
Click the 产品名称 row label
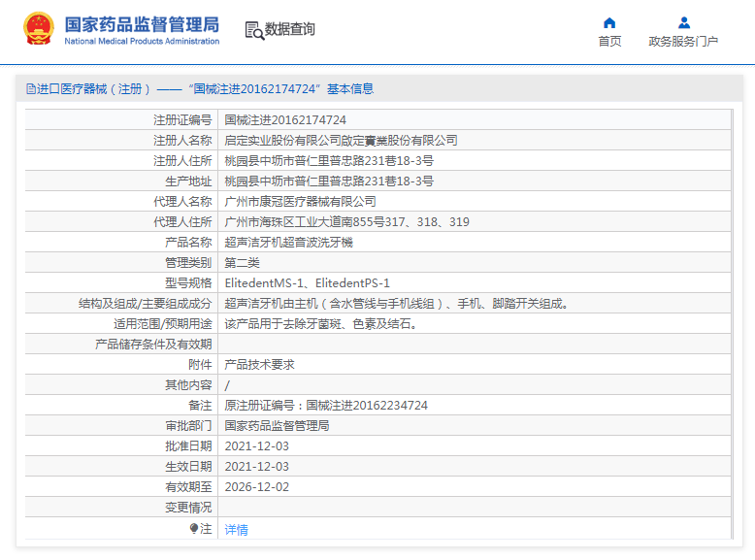pos(188,243)
